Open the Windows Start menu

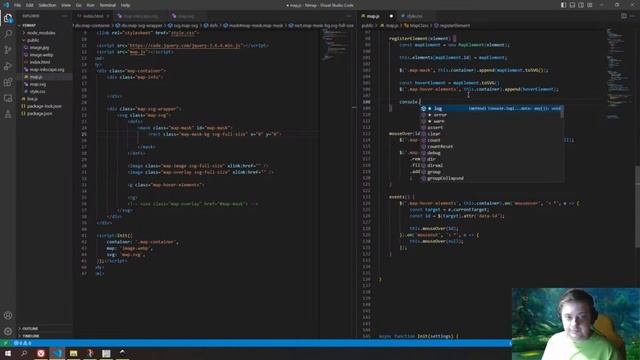tap(8, 353)
